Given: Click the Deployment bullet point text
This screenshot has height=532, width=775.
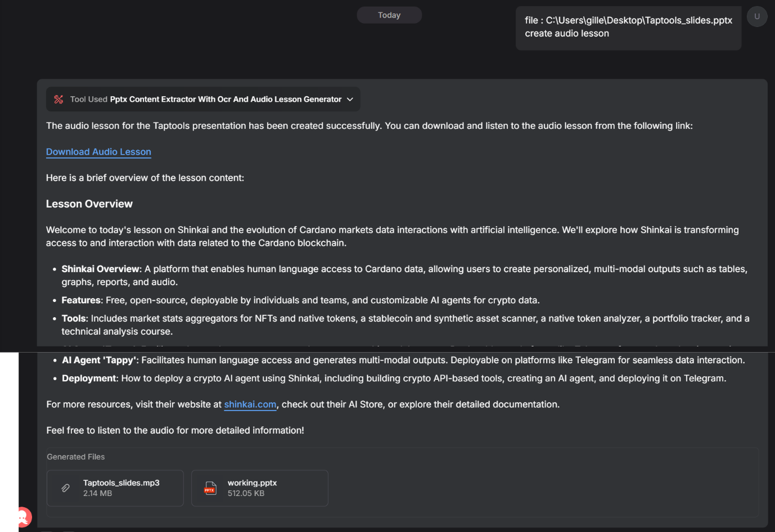Looking at the screenshot, I should pos(394,378).
